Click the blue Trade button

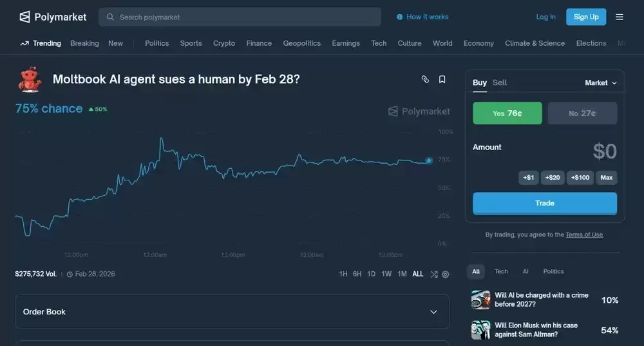click(545, 204)
